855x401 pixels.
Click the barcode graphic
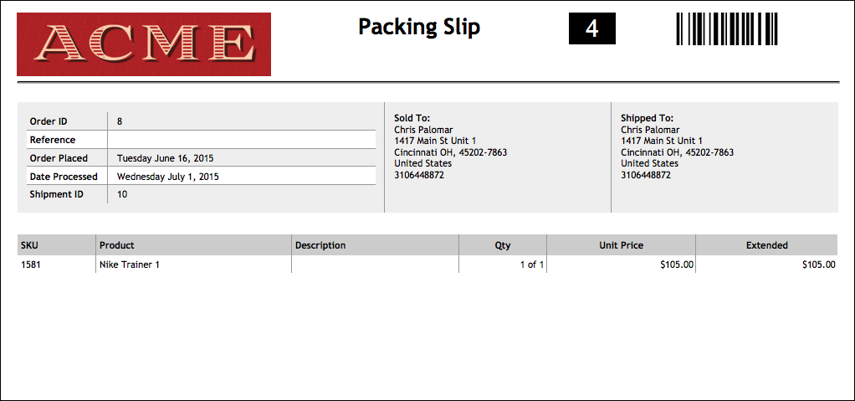click(727, 29)
